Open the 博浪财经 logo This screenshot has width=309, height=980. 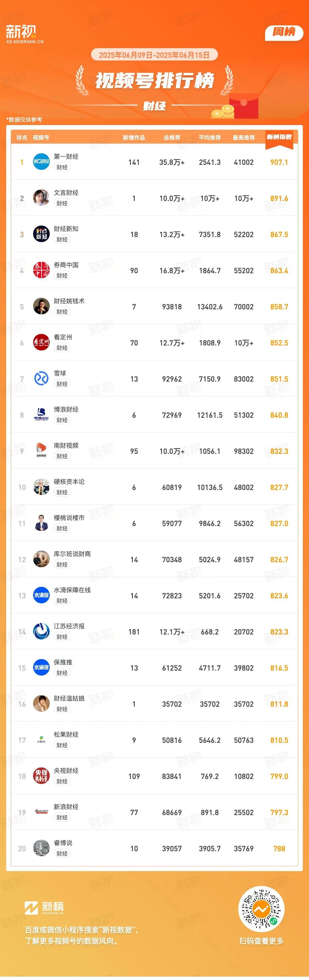(x=41, y=415)
